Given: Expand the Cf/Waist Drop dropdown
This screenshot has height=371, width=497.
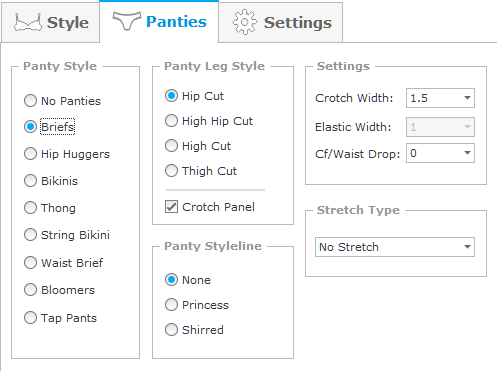Looking at the screenshot, I should click(x=440, y=153).
